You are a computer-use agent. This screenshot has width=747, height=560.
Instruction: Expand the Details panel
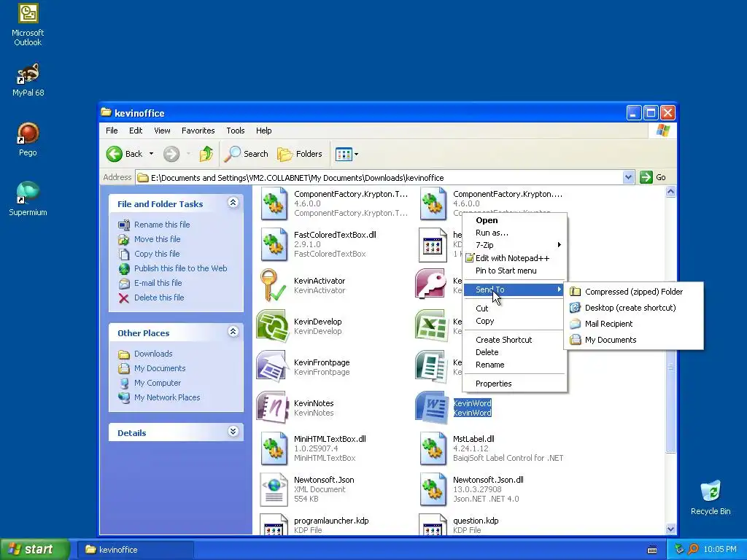tap(233, 432)
